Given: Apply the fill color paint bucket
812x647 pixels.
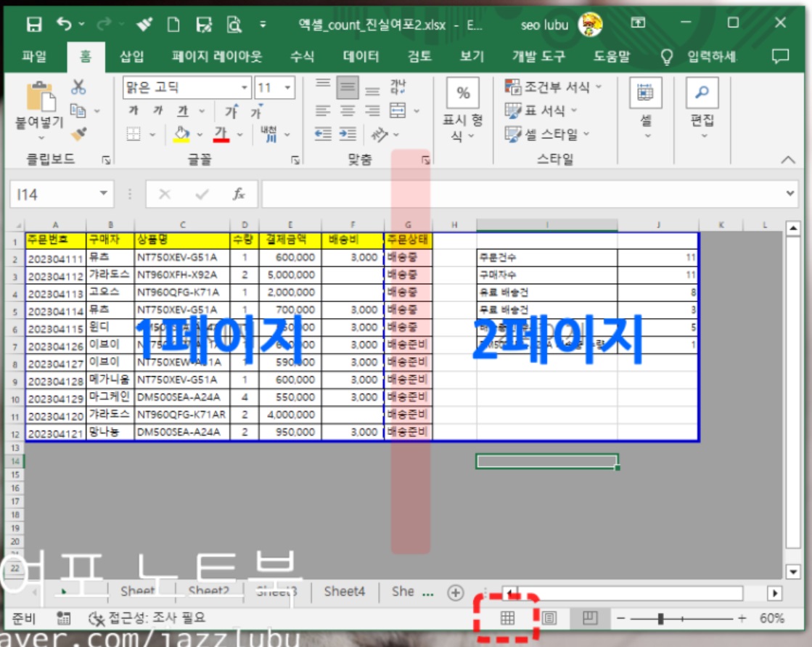Looking at the screenshot, I should tap(181, 134).
